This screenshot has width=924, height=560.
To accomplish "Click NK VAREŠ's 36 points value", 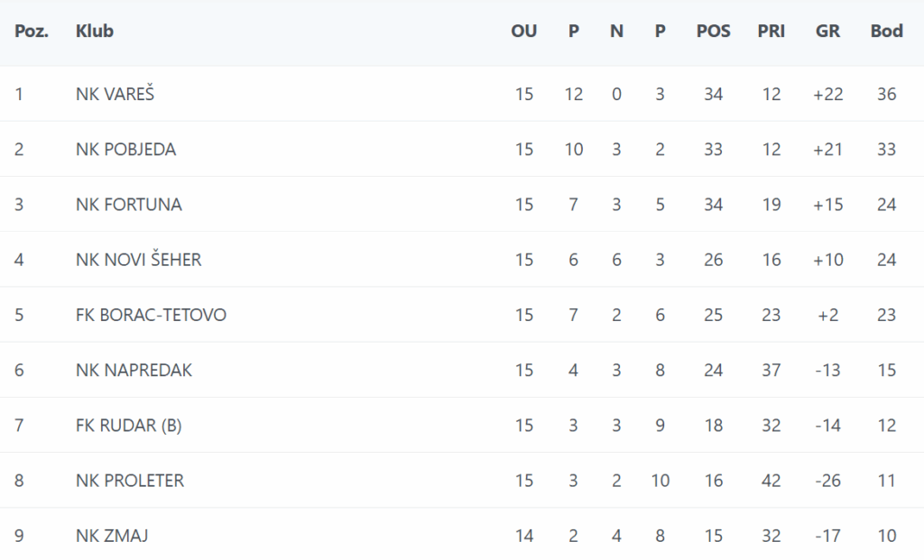I will [886, 94].
